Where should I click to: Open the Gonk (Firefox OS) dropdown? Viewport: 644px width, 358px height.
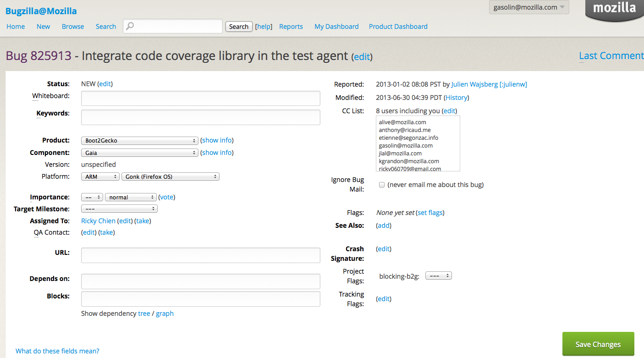171,176
